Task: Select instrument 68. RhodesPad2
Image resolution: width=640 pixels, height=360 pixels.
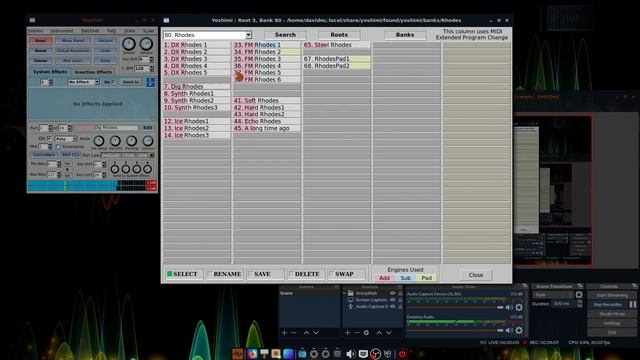Action: pyautogui.click(x=337, y=66)
